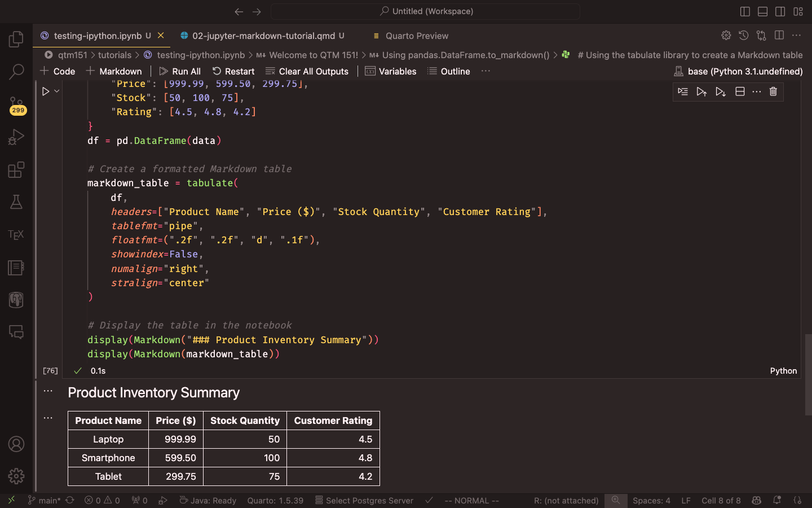Screen dimensions: 812x508
Task: Open Source Control view with 299 badge
Action: [16, 104]
